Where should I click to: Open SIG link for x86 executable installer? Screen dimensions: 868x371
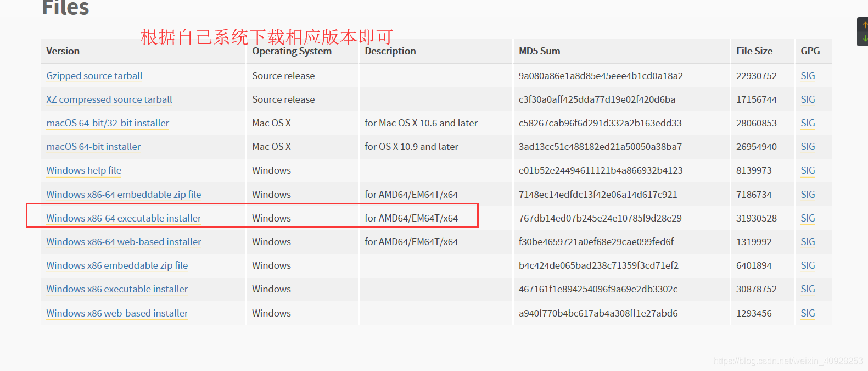coord(808,289)
